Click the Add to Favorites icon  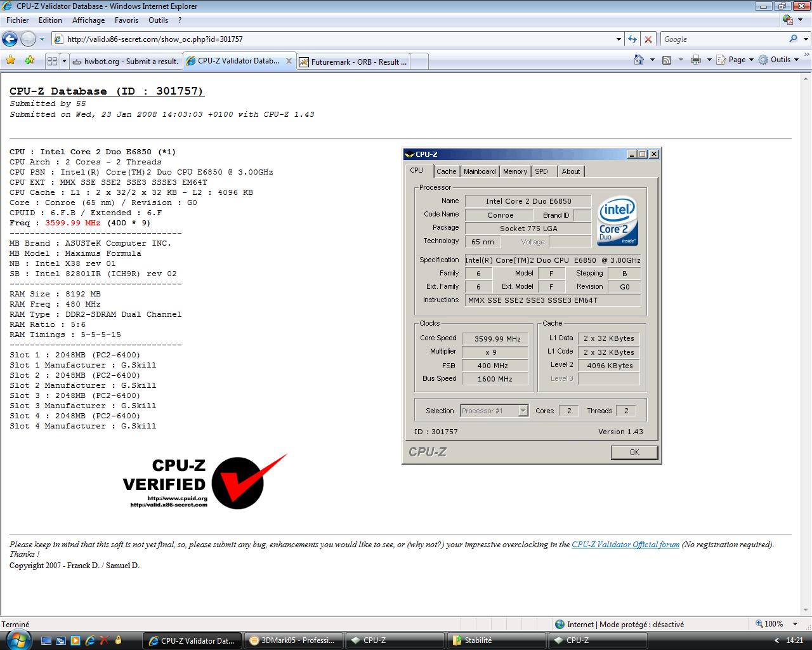[29, 60]
